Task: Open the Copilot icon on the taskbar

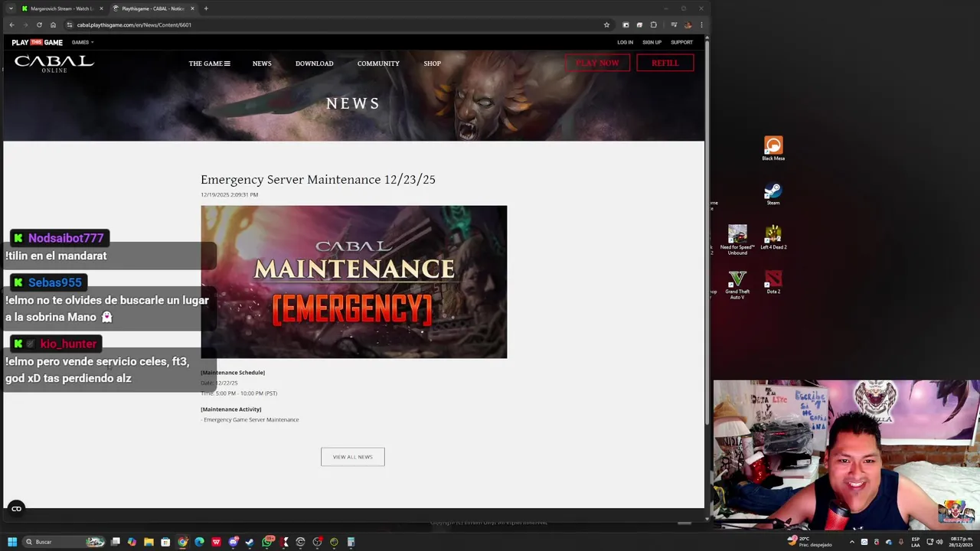Action: click(132, 542)
